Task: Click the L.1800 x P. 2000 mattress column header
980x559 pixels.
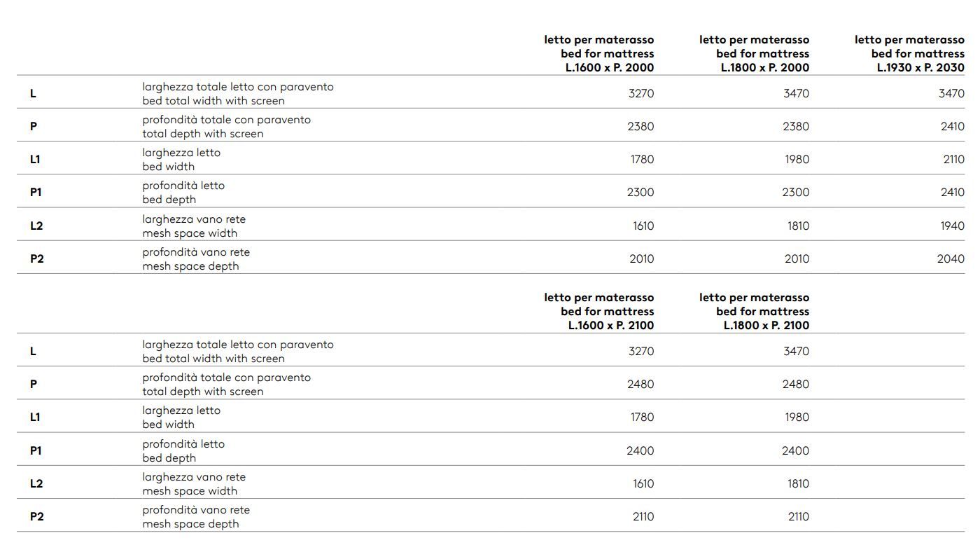Action: 755,54
